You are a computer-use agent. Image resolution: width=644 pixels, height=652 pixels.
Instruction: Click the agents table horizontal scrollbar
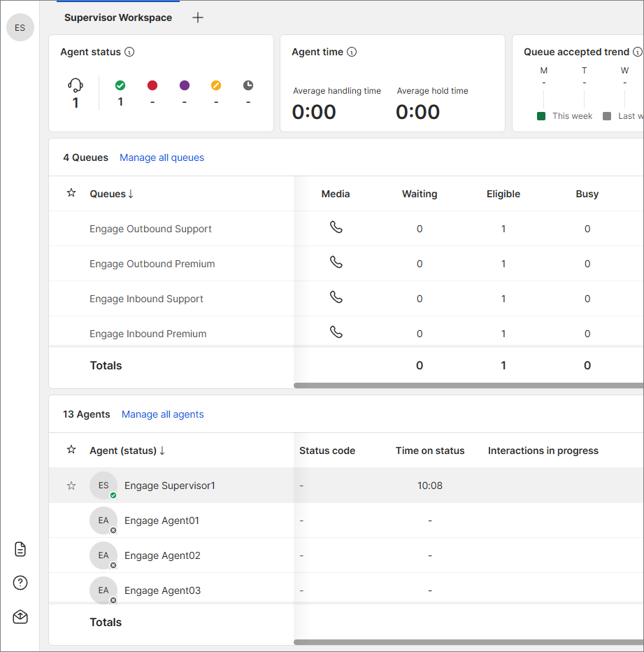click(x=468, y=642)
